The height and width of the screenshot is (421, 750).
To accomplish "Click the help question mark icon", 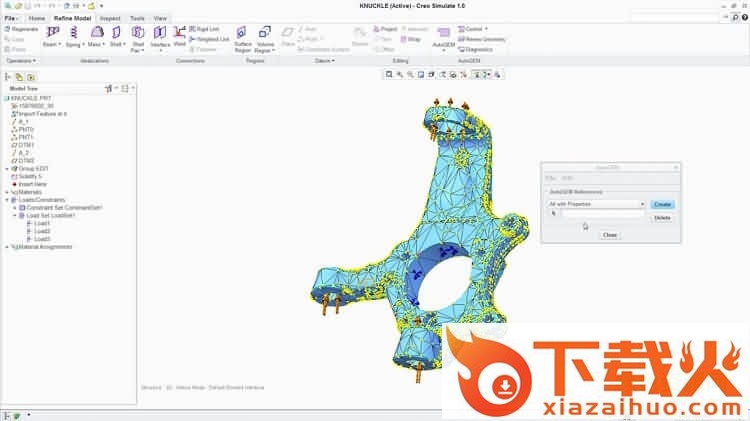I will [x=745, y=17].
